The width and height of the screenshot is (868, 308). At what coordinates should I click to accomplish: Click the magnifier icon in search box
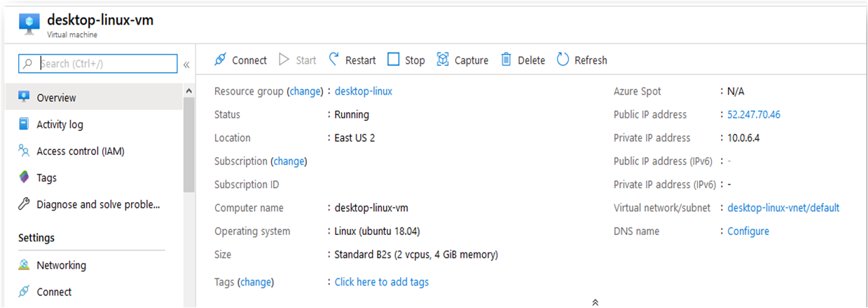pos(28,64)
